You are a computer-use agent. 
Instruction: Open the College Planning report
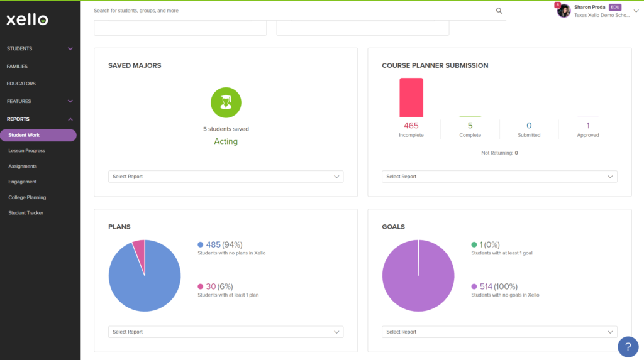coord(27,197)
